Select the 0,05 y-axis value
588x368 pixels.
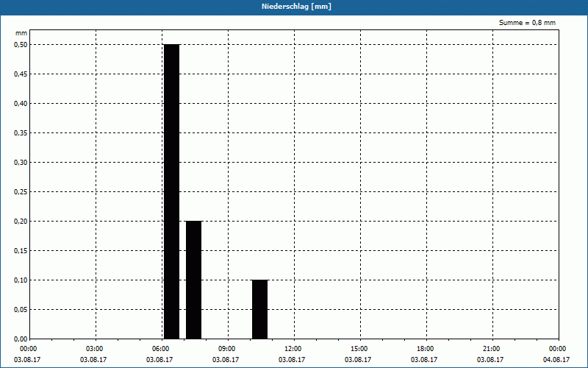21,310
